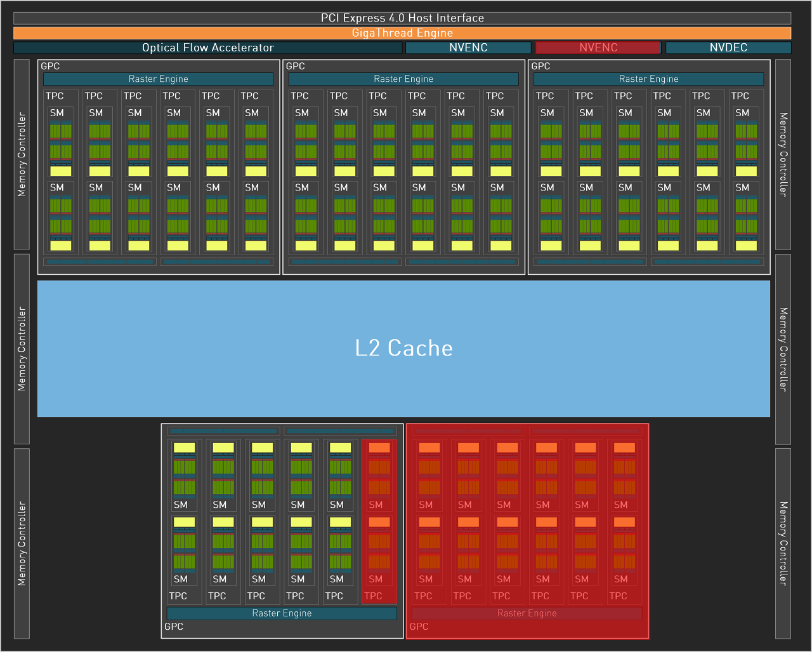Click the lone red TPC label inside the white-bordered lower GPC
The image size is (812, 652).
[x=373, y=596]
